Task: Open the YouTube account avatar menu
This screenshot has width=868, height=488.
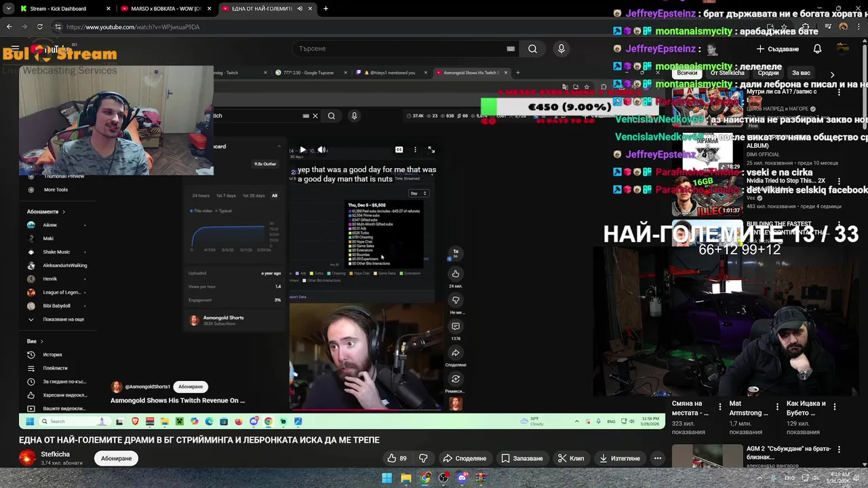Action: [x=843, y=48]
